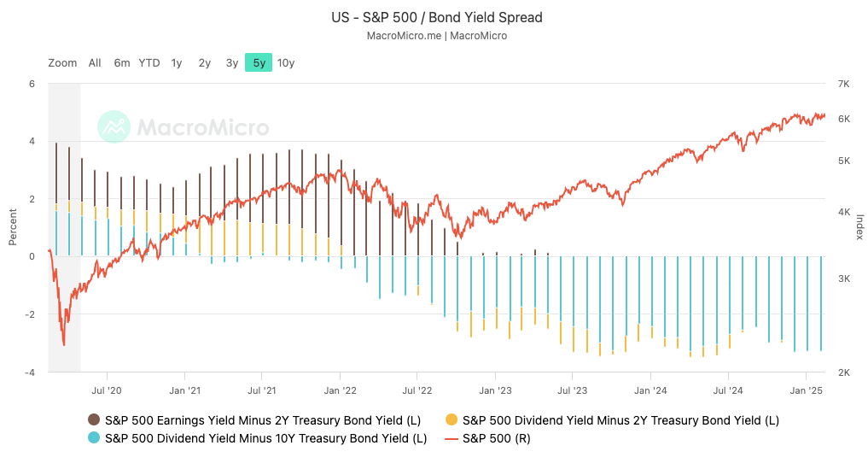Select the 2y zoom option
The image size is (868, 469).
[x=205, y=62]
